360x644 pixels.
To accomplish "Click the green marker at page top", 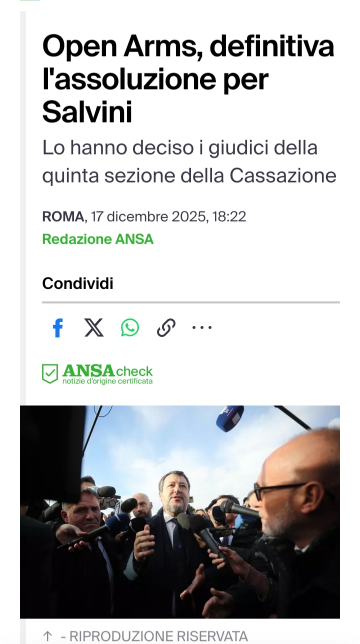I will tap(30, 1).
